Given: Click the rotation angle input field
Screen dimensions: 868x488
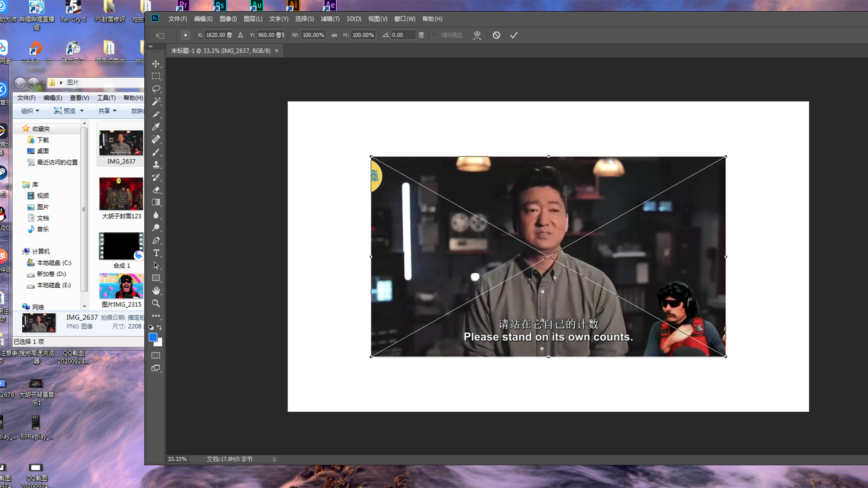Looking at the screenshot, I should click(402, 35).
